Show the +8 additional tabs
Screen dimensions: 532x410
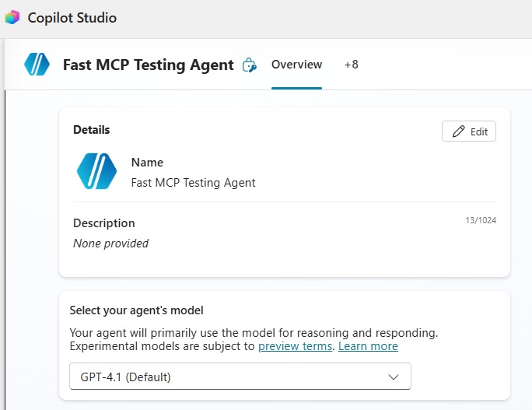(x=351, y=65)
